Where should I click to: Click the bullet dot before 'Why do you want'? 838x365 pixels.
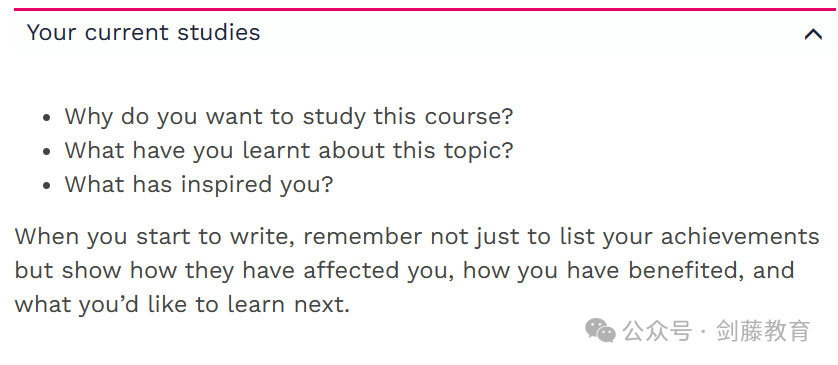coord(47,118)
